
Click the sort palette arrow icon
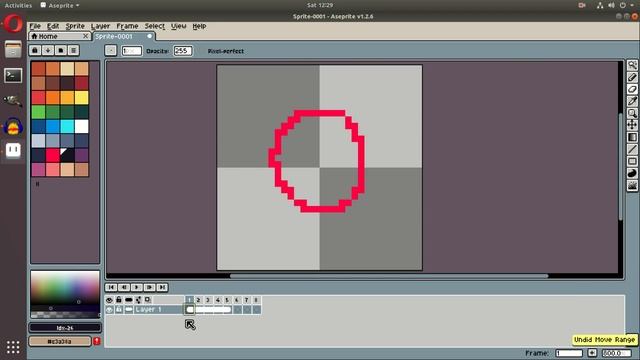point(48,50)
